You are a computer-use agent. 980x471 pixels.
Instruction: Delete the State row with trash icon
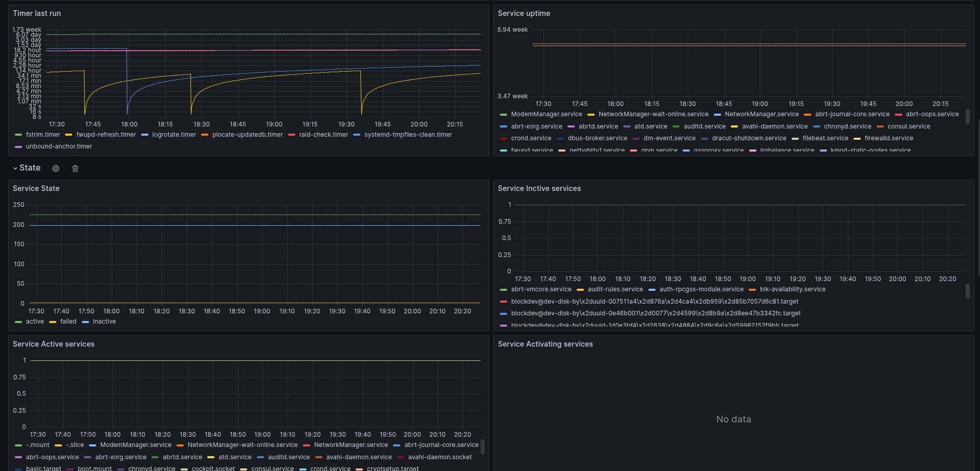click(x=75, y=168)
